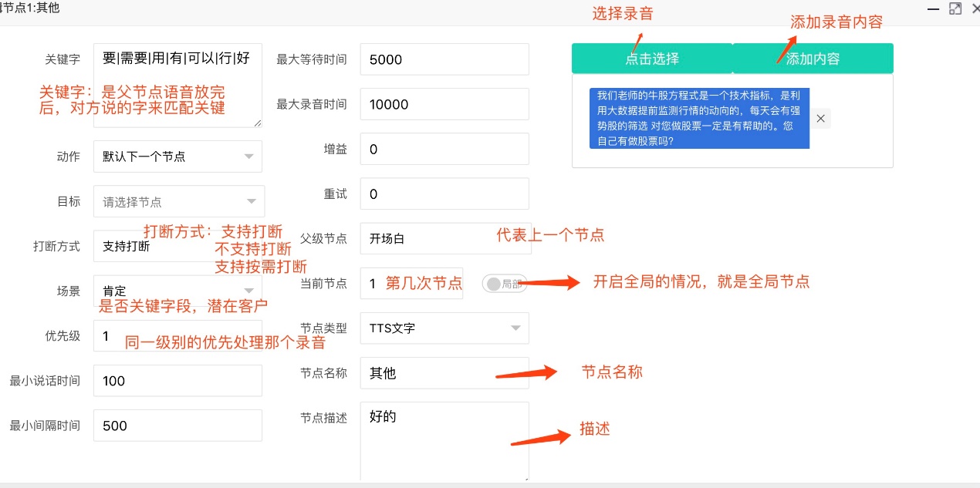Minimize the node edit dialog
The height and width of the screenshot is (488, 980).
934,8
